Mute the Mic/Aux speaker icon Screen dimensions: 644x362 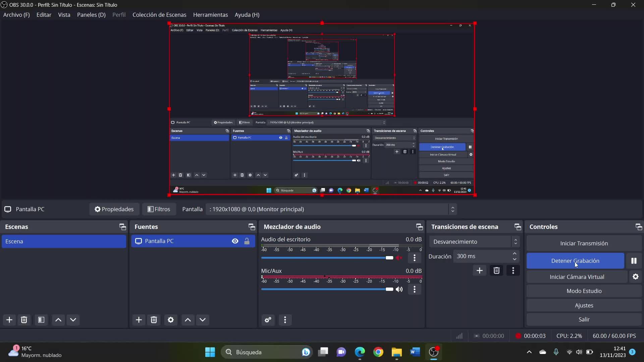[399, 289]
